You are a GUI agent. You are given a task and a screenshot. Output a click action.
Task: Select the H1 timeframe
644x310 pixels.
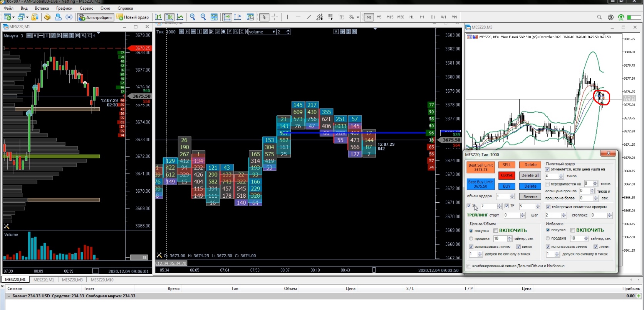point(411,17)
